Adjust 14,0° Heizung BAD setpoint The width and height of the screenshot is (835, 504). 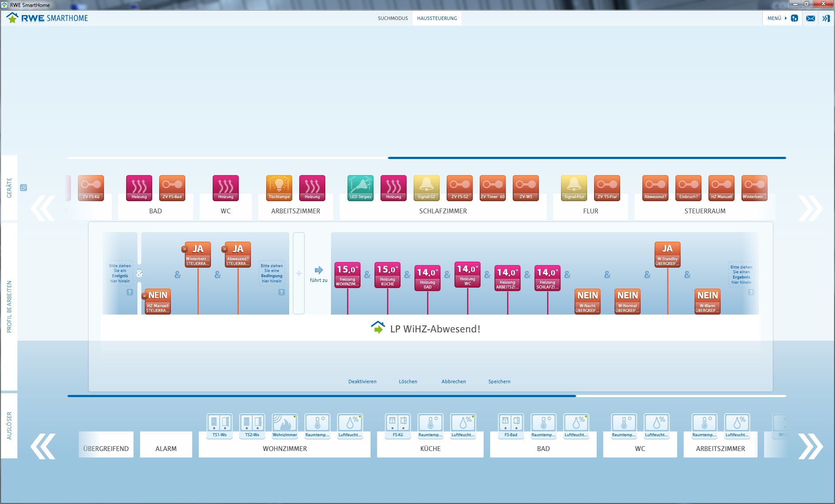pos(428,278)
